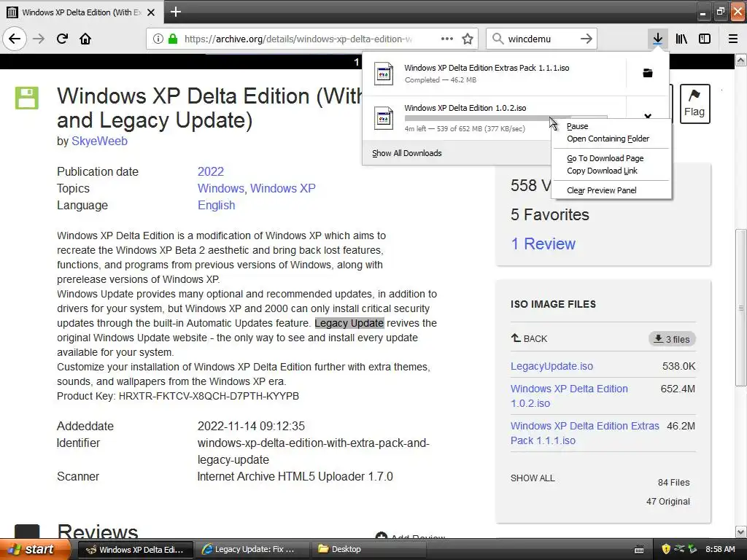The height and width of the screenshot is (560, 747).
Task: Bookmark this page with the star
Action: [468, 39]
